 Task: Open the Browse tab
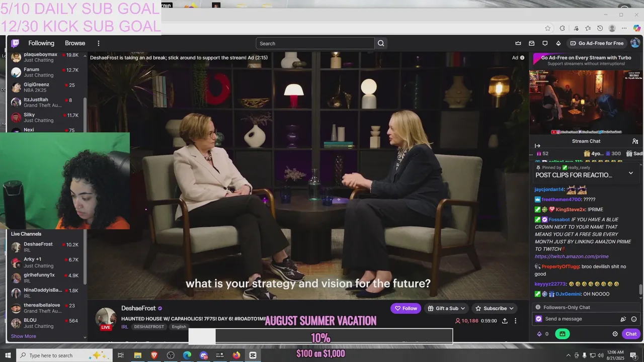[x=75, y=43]
